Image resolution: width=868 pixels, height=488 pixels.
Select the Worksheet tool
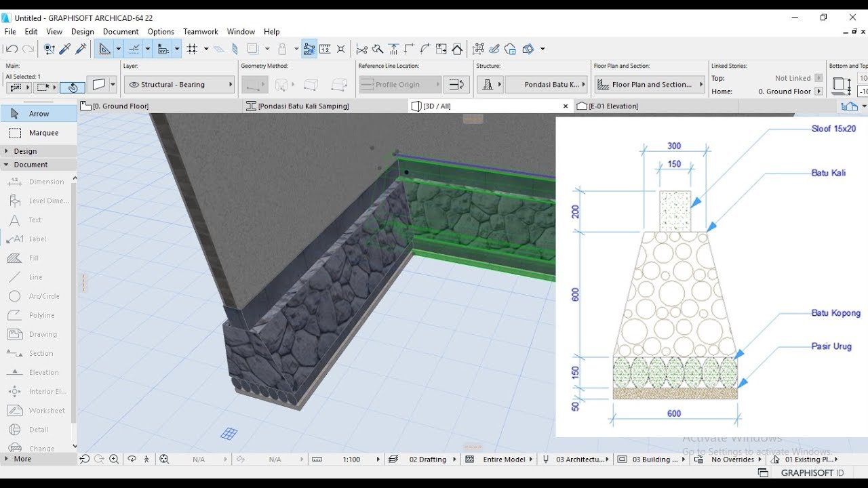pos(37,410)
